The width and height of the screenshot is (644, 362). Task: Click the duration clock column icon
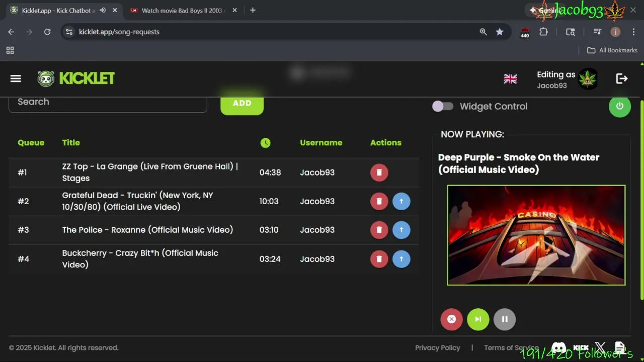(x=265, y=143)
